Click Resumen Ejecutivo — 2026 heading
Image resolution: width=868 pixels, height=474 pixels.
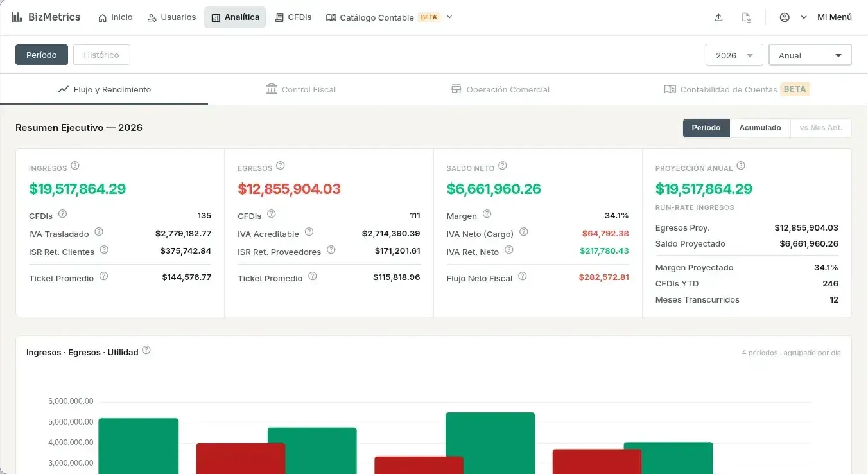(79, 128)
